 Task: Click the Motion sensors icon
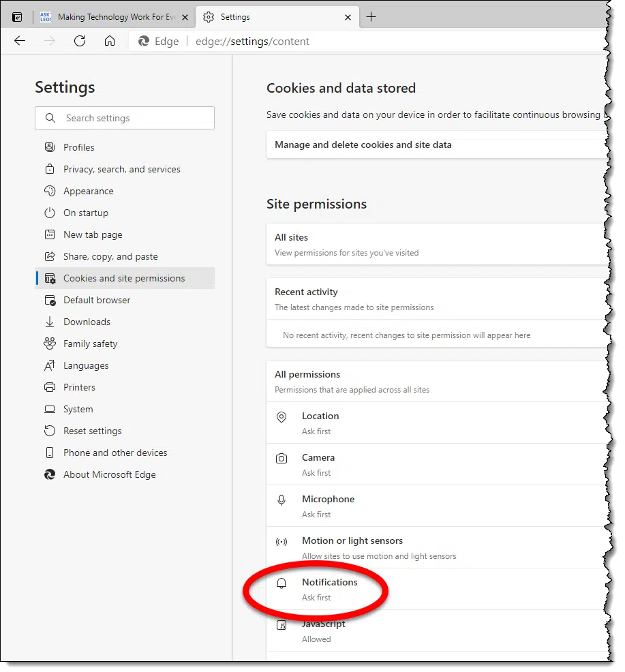point(281,542)
